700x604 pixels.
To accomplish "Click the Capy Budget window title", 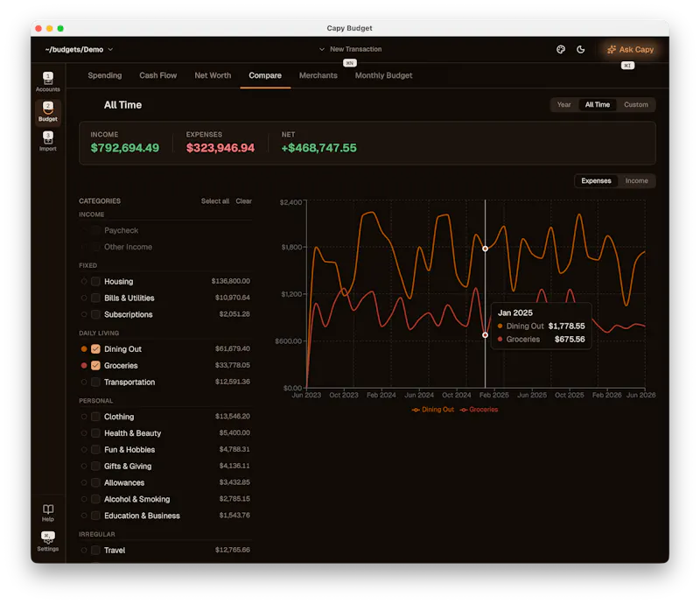I will [349, 28].
